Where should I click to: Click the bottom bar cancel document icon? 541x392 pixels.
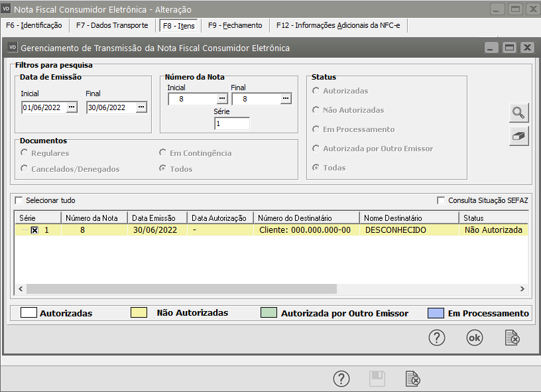tap(412, 379)
